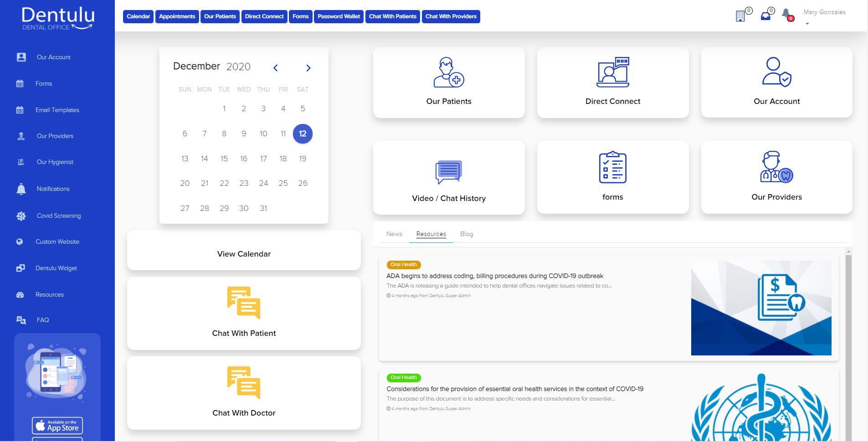The height and width of the screenshot is (442, 868).
Task: Click the View Calendar button
Action: [244, 250]
